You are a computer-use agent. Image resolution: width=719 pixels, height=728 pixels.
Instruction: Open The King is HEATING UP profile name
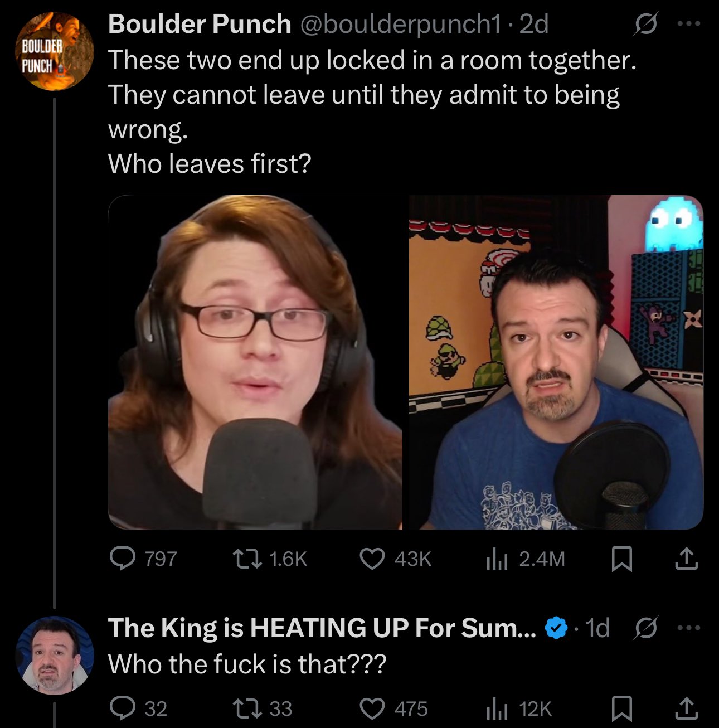pyautogui.click(x=322, y=628)
